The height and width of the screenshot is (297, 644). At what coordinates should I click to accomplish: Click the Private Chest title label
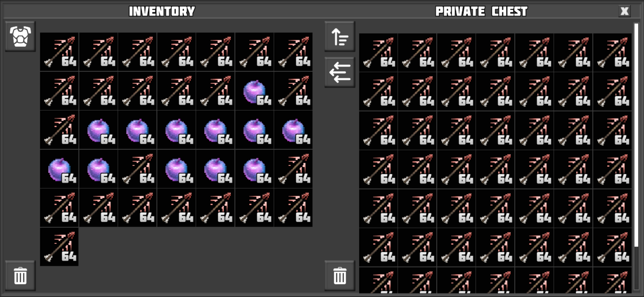481,11
